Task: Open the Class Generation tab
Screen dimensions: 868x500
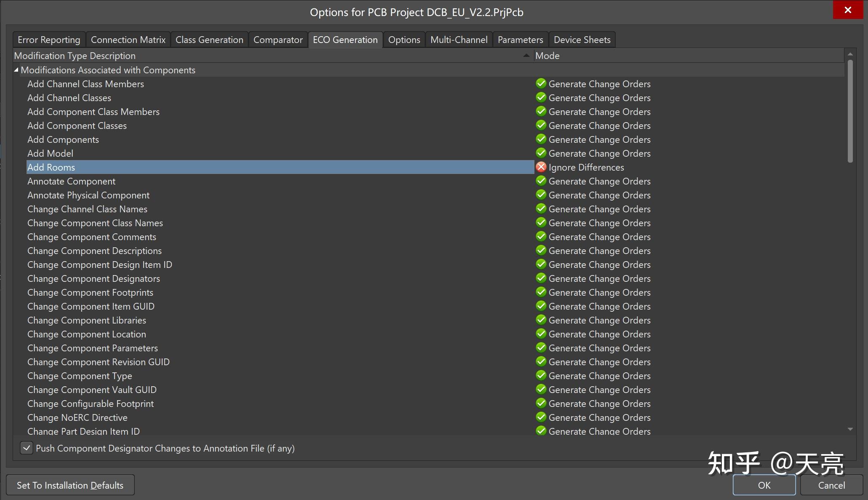Action: coord(209,40)
